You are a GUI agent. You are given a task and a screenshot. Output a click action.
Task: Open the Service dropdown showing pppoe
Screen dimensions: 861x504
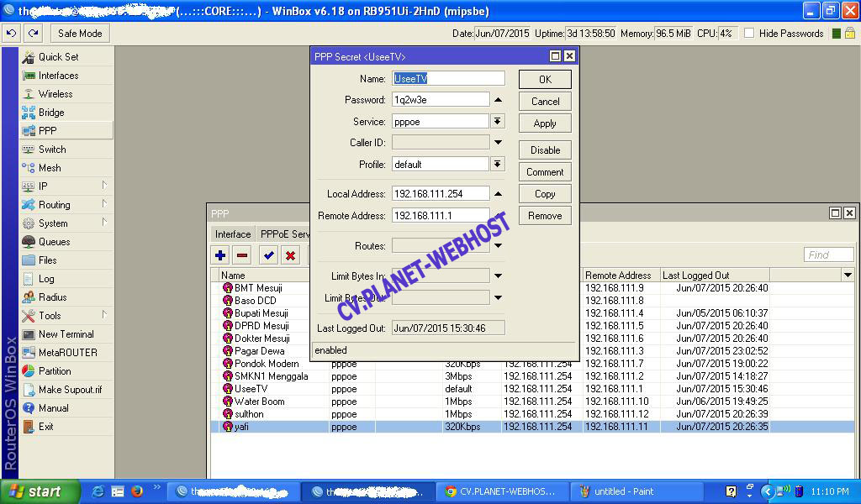[x=498, y=122]
